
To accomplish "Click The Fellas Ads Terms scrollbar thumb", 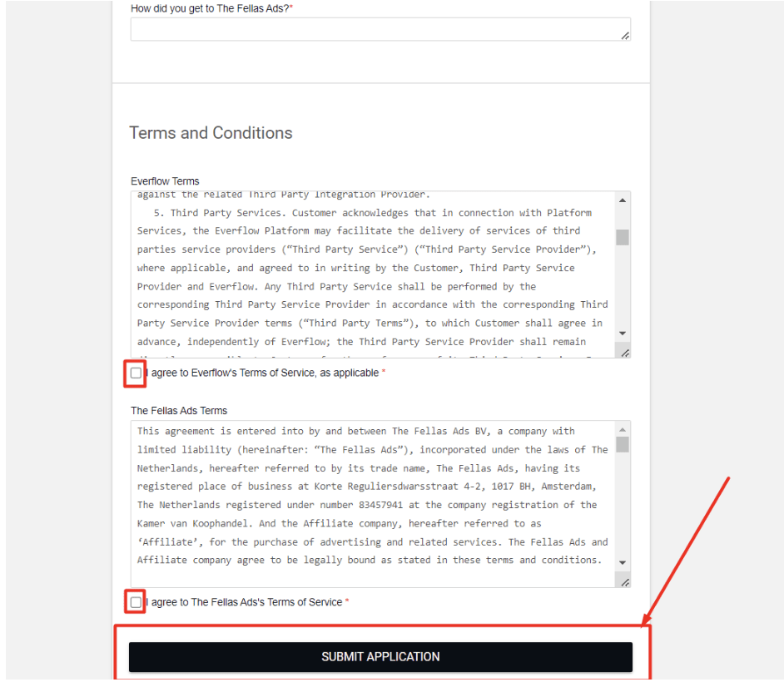I will click(x=623, y=444).
